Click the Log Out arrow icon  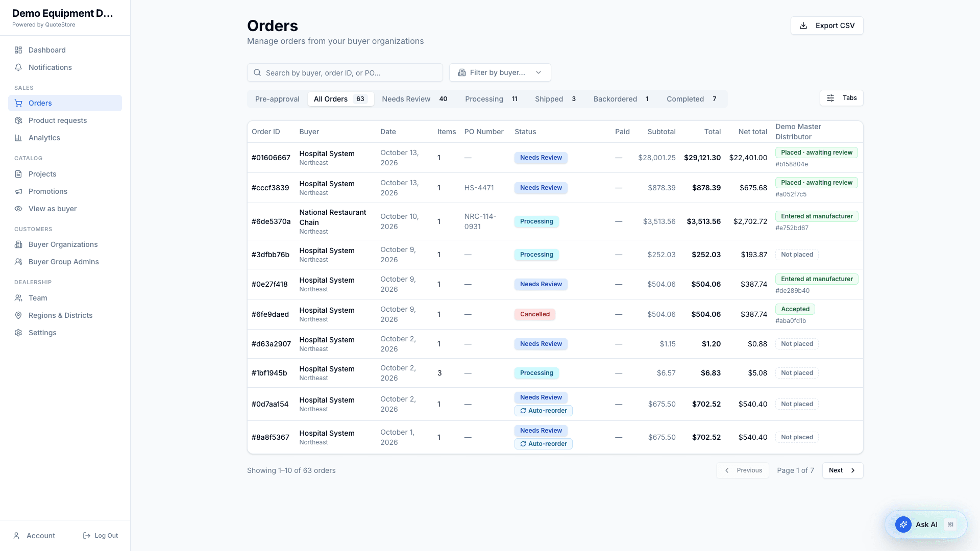tap(87, 536)
